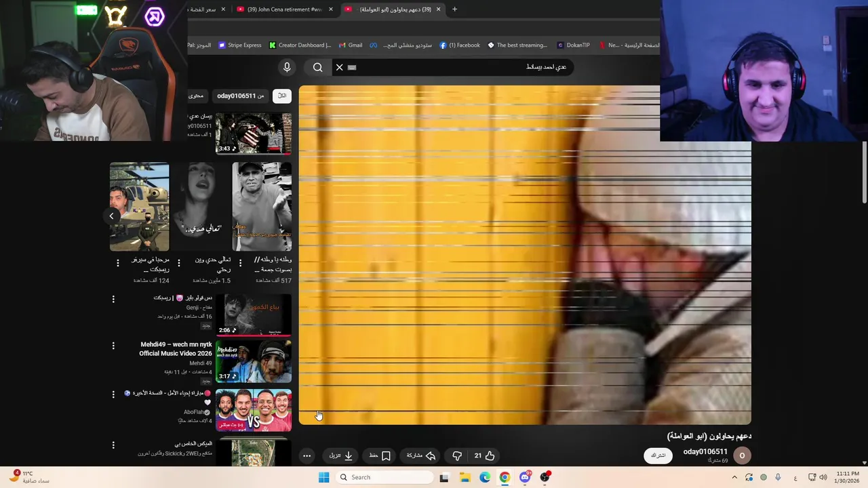The width and height of the screenshot is (868, 488).
Task: Open File Explorer from taskbar
Action: tap(465, 477)
